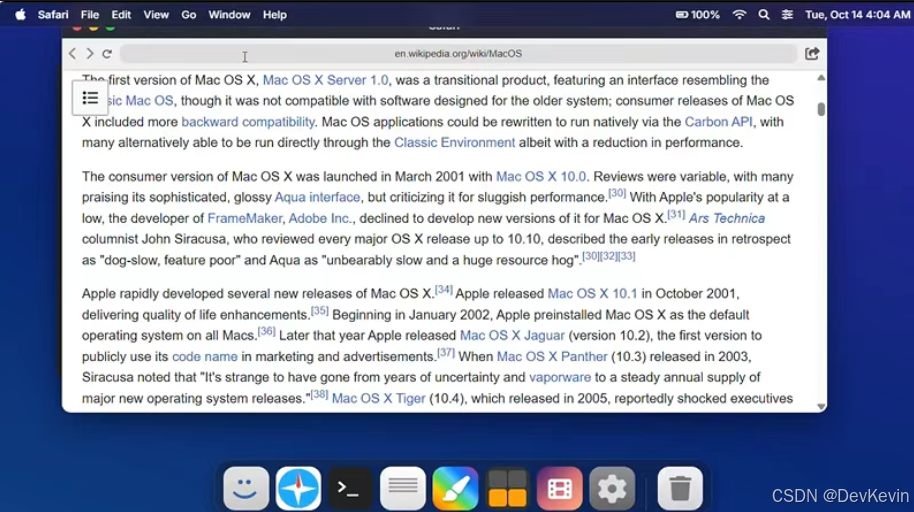Reload the Wikipedia page
914x512 pixels.
tap(107, 54)
